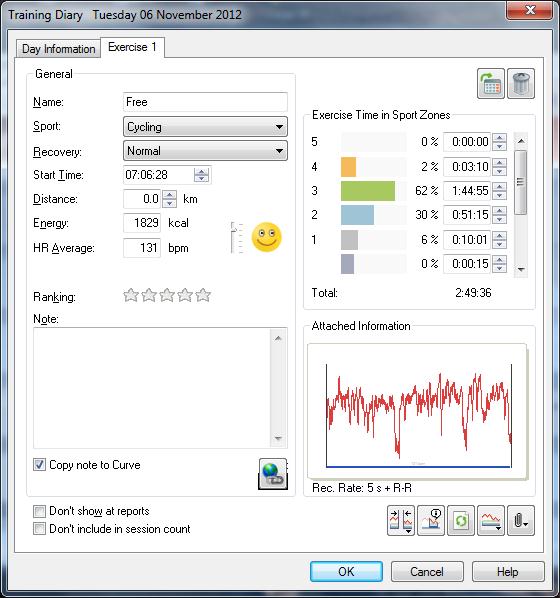Screen dimensions: 560x598
Task: Select the Exercise 1 tab
Action: tap(132, 47)
